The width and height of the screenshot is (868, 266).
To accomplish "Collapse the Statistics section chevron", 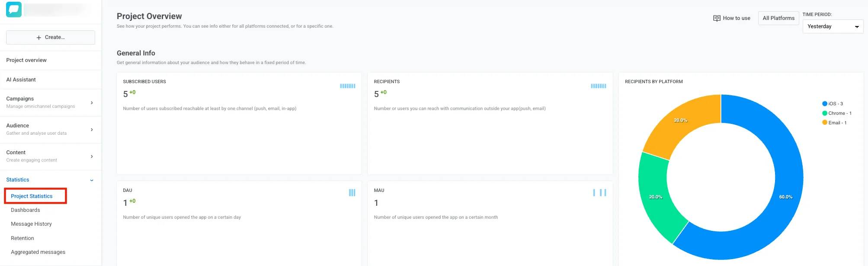I will pyautogui.click(x=91, y=180).
